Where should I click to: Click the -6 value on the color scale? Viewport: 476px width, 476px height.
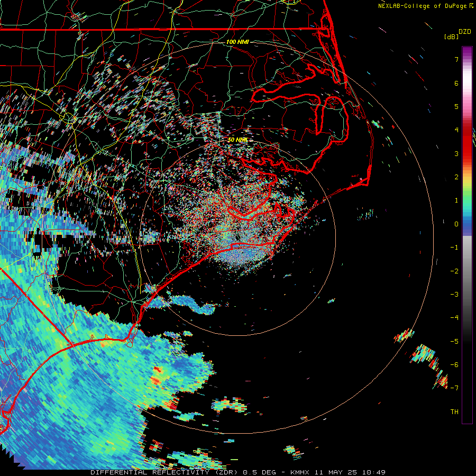[x=454, y=365]
